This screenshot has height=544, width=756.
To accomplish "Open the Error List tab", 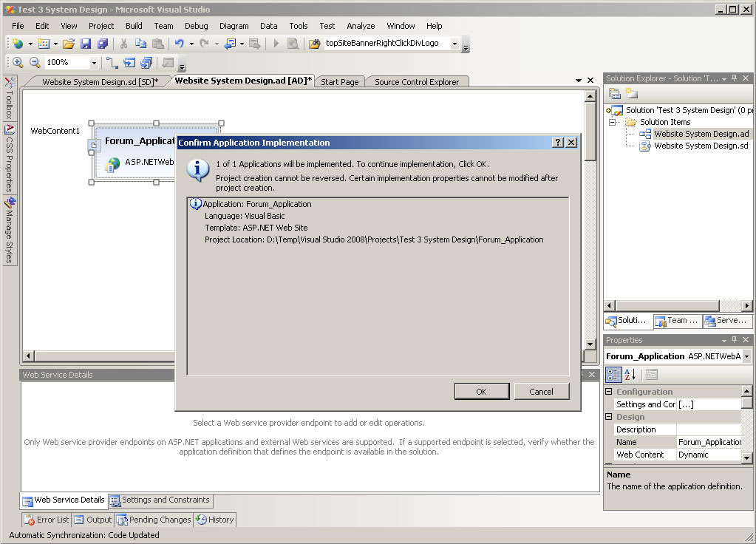I will point(47,520).
